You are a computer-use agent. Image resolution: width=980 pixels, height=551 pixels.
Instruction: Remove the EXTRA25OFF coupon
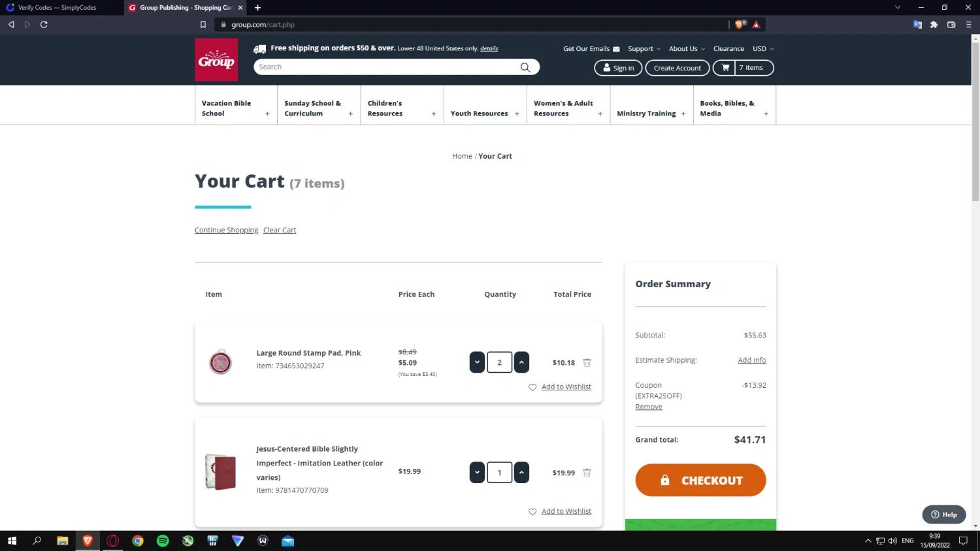pyautogui.click(x=649, y=407)
